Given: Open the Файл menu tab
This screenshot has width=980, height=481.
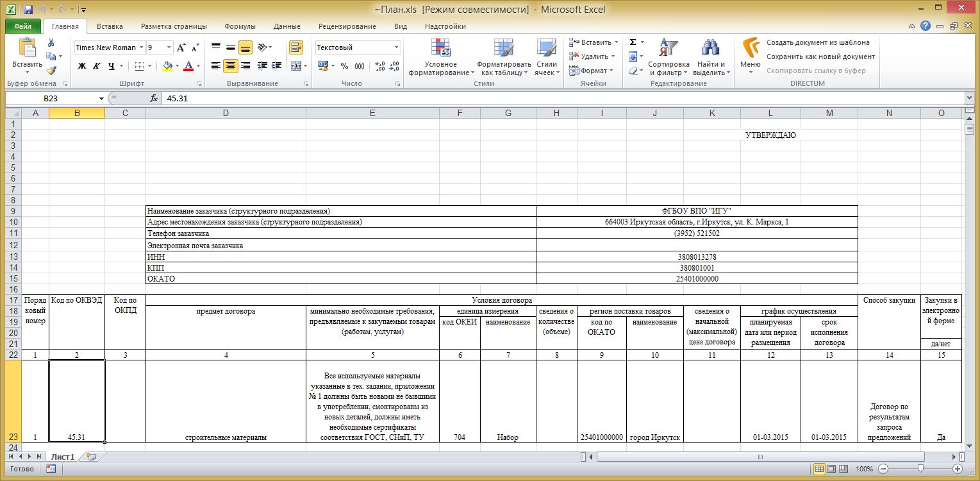Looking at the screenshot, I should pyautogui.click(x=22, y=26).
